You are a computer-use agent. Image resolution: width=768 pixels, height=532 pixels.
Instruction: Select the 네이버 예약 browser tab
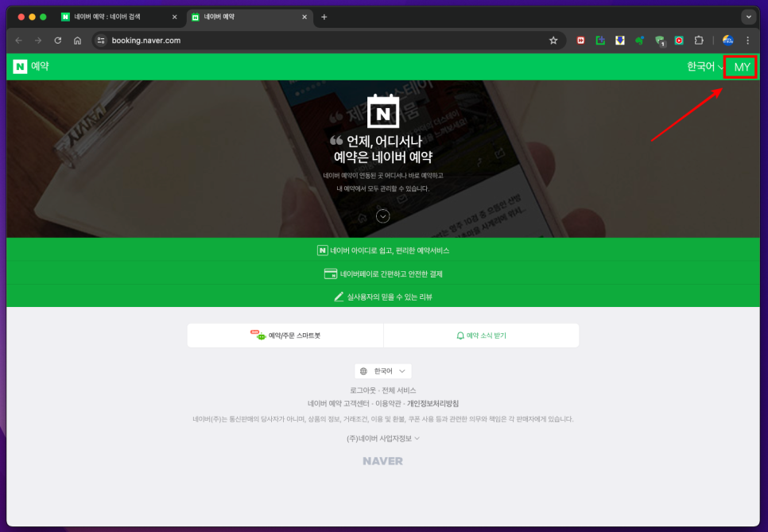click(x=249, y=17)
